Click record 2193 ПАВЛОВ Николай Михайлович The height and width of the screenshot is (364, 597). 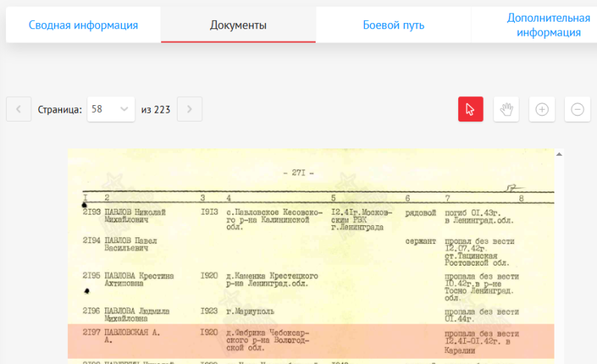point(134,216)
